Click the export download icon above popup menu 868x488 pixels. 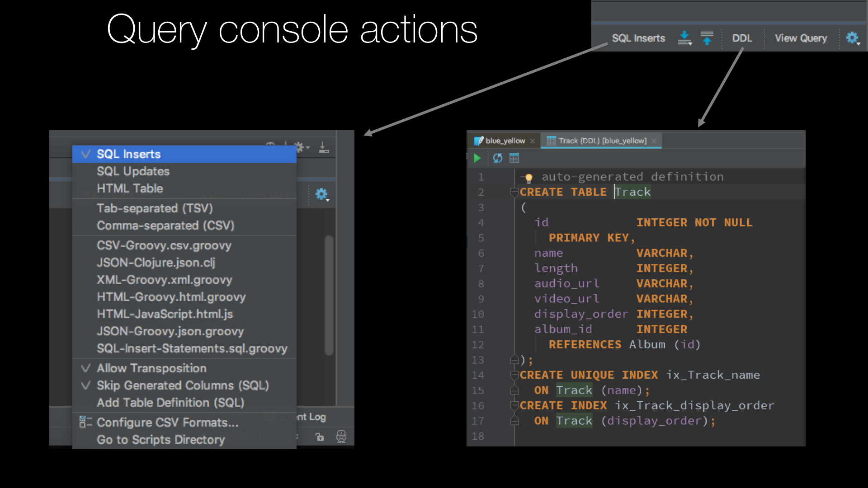pos(324,147)
